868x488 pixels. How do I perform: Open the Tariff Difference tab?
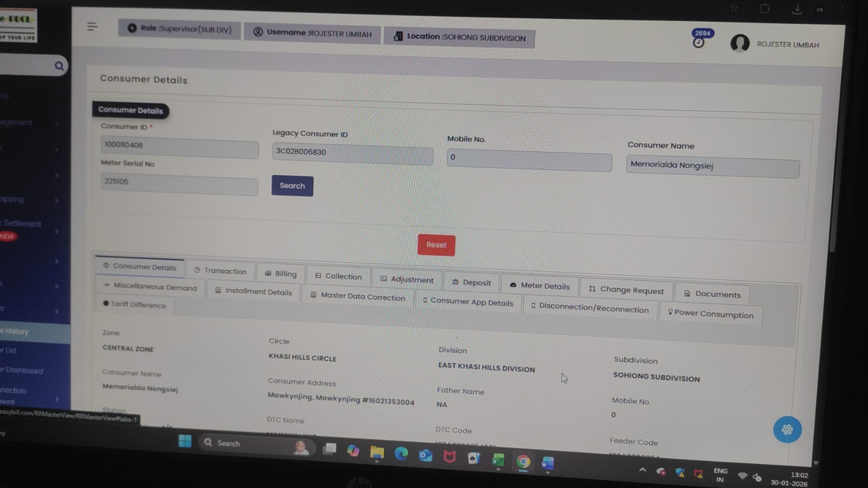point(135,305)
